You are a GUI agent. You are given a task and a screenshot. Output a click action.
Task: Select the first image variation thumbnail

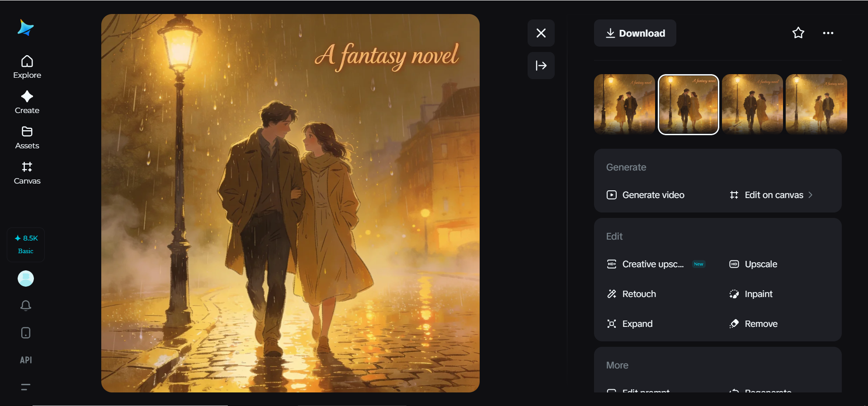624,104
